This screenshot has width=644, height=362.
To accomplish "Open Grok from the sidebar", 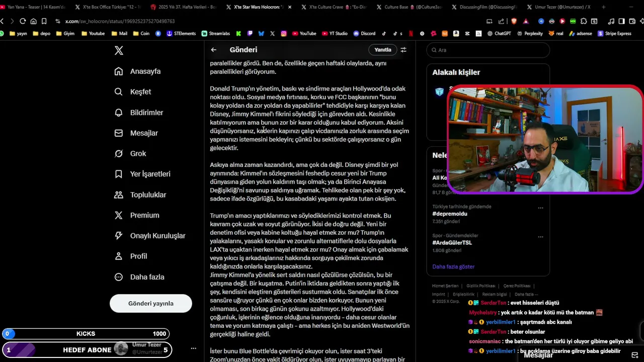I will click(x=130, y=153).
